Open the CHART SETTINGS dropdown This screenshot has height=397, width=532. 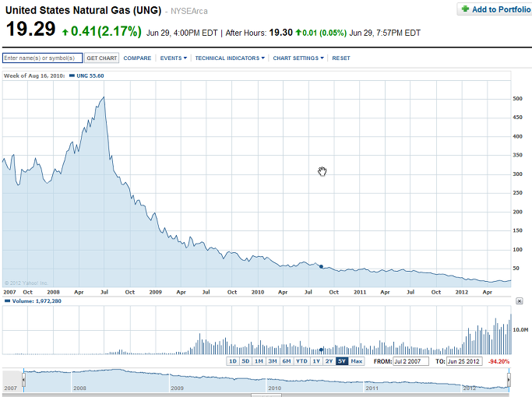298,58
